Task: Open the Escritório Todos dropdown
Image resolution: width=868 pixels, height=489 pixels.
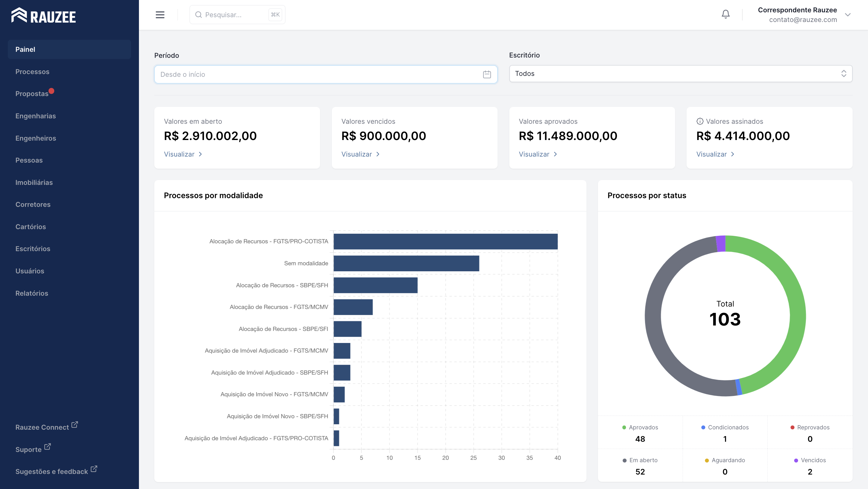Action: pos(681,74)
